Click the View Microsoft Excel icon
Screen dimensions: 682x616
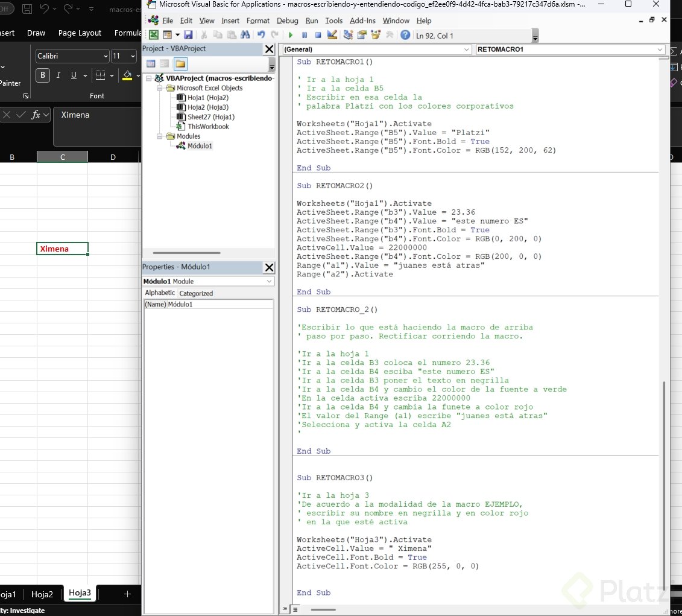154,36
